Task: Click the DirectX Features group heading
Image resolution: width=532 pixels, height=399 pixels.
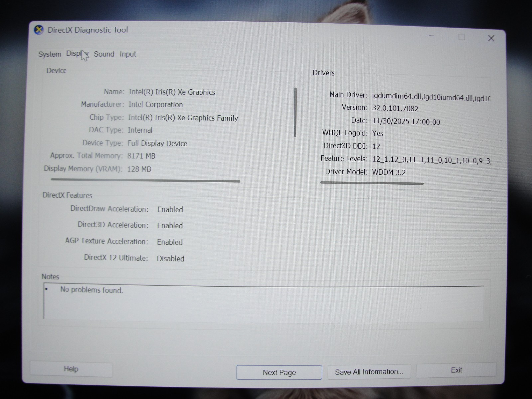Action: point(67,195)
